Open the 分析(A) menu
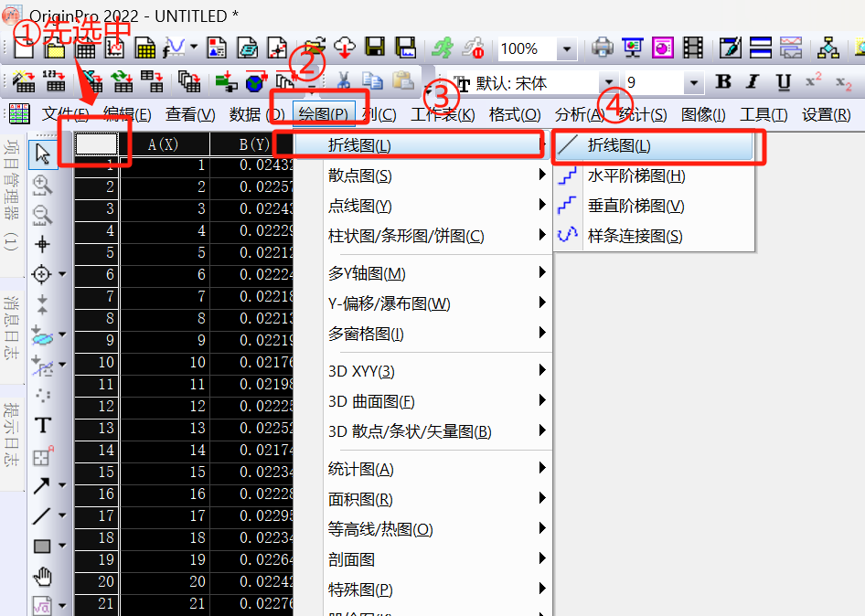Image resolution: width=865 pixels, height=616 pixels. point(579,114)
